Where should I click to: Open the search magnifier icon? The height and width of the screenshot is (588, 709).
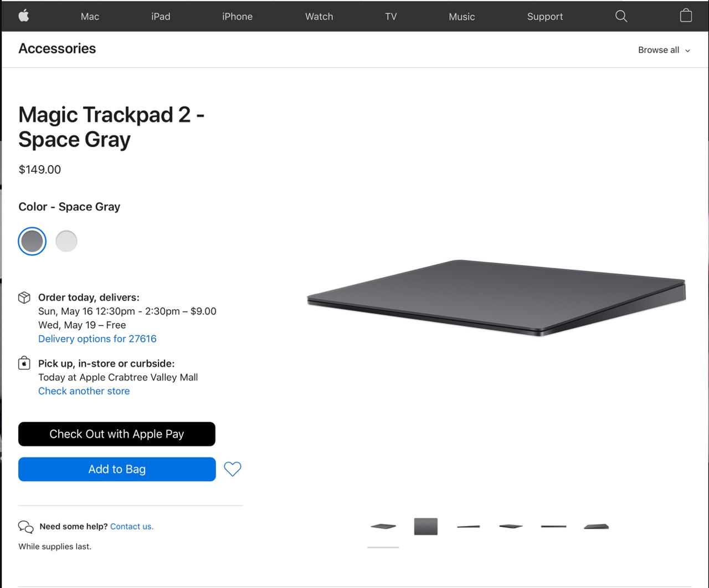point(621,16)
